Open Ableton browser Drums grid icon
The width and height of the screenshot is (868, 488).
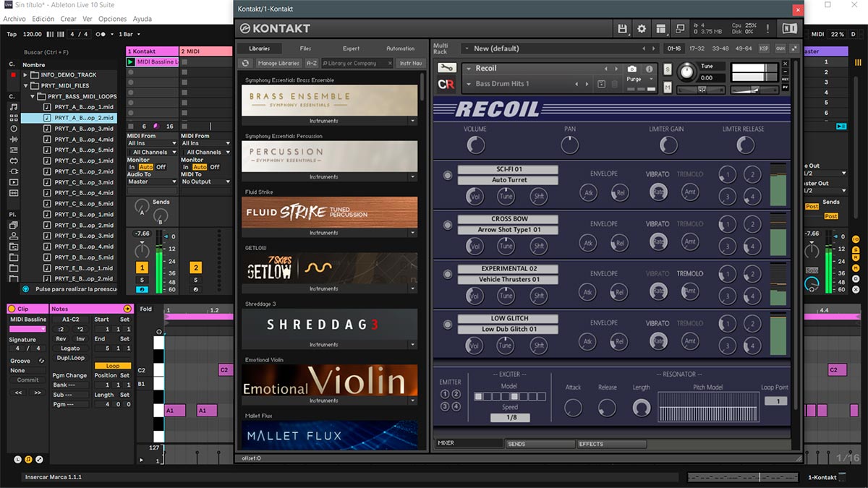14,118
